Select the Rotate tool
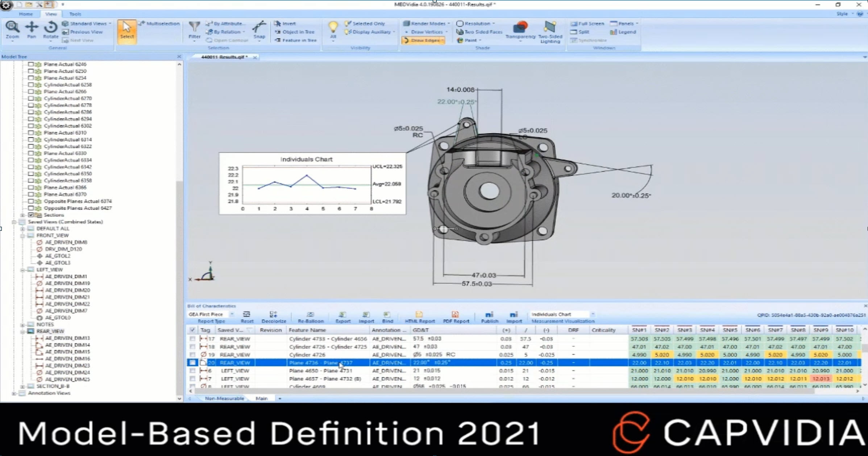This screenshot has width=868, height=456. click(50, 31)
